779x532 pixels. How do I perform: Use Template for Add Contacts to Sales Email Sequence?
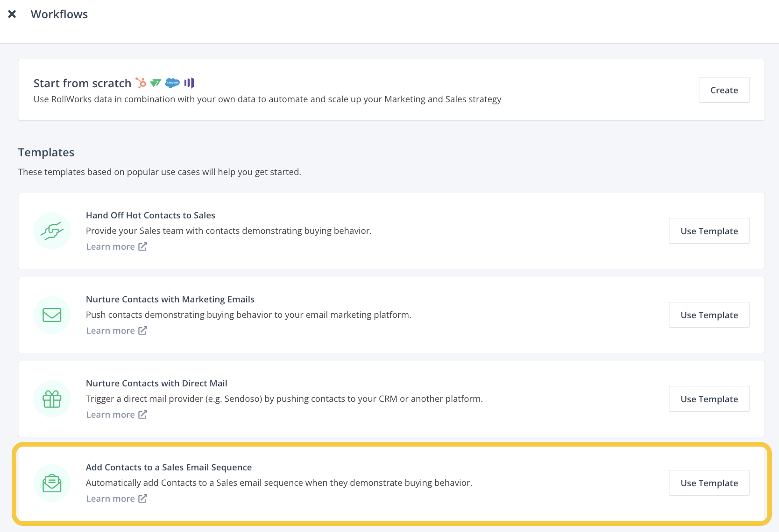[709, 483]
